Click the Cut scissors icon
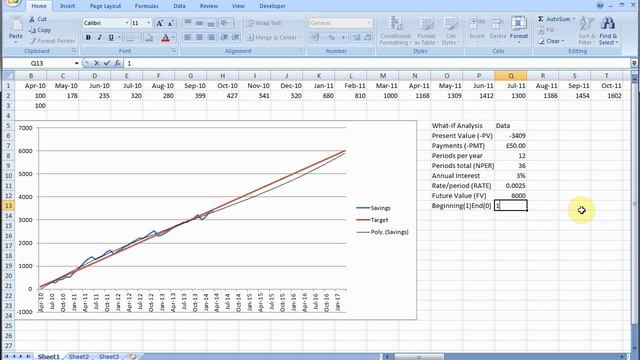The image size is (640, 360). coord(32,19)
